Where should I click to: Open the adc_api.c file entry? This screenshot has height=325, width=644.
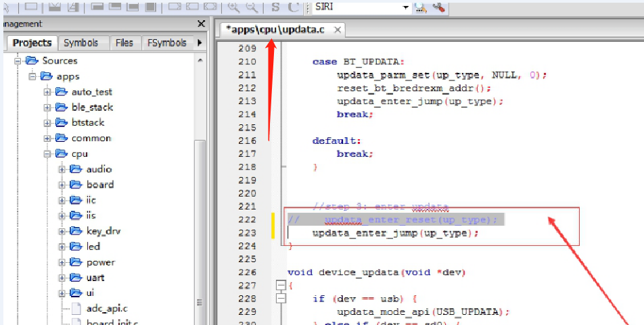point(107,309)
